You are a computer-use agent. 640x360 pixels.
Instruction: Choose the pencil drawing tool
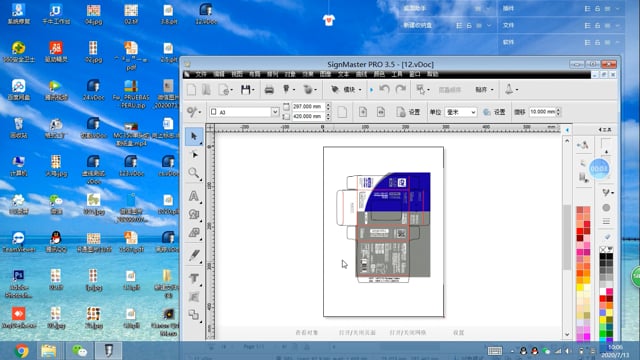pos(194,256)
